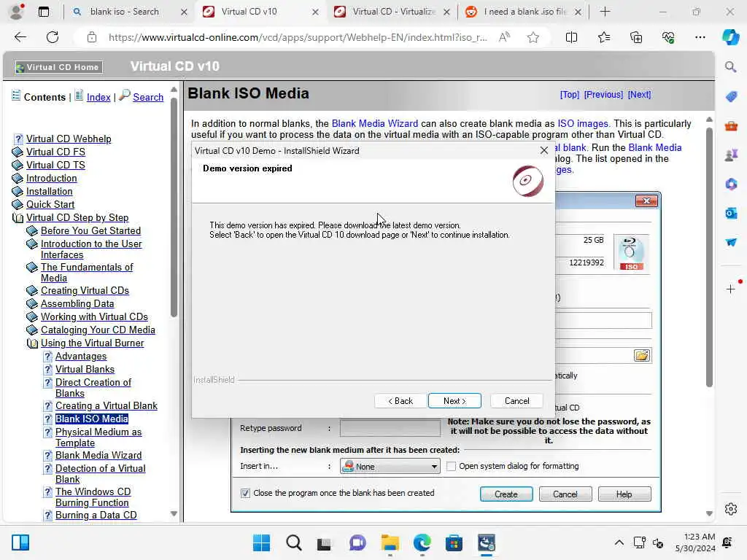Go to [Next] help page
Screen dimensions: 747x560
(x=639, y=94)
